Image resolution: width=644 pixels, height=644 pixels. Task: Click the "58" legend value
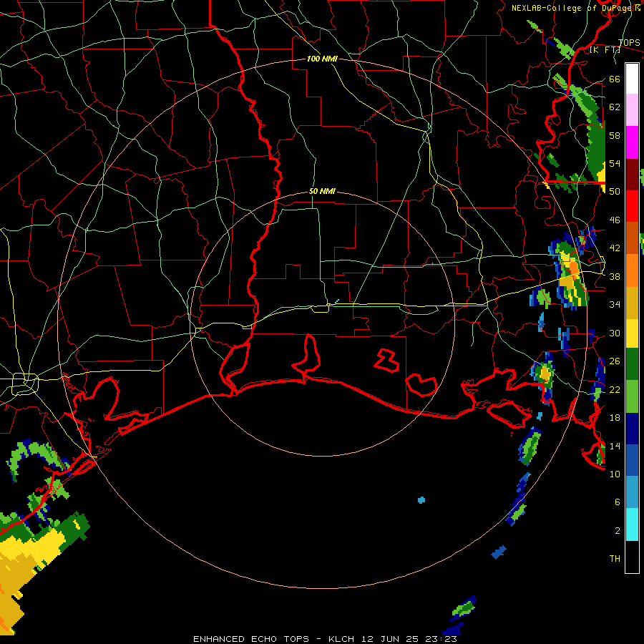pos(615,135)
